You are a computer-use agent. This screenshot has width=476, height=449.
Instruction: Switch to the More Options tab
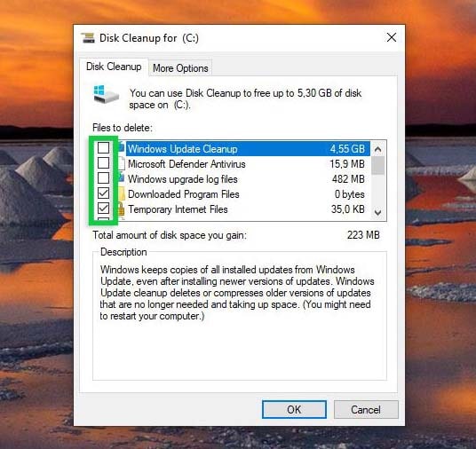tap(180, 68)
